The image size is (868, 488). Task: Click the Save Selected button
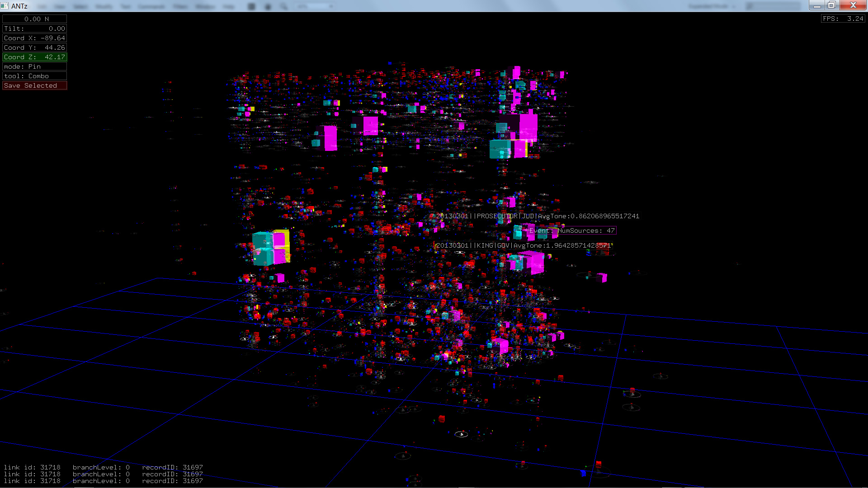coord(34,85)
